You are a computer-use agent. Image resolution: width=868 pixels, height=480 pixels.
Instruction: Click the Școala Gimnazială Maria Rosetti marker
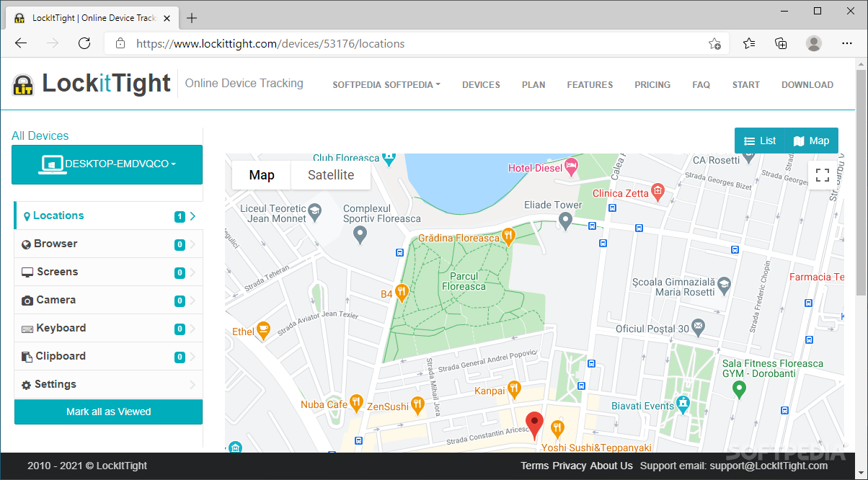723,287
